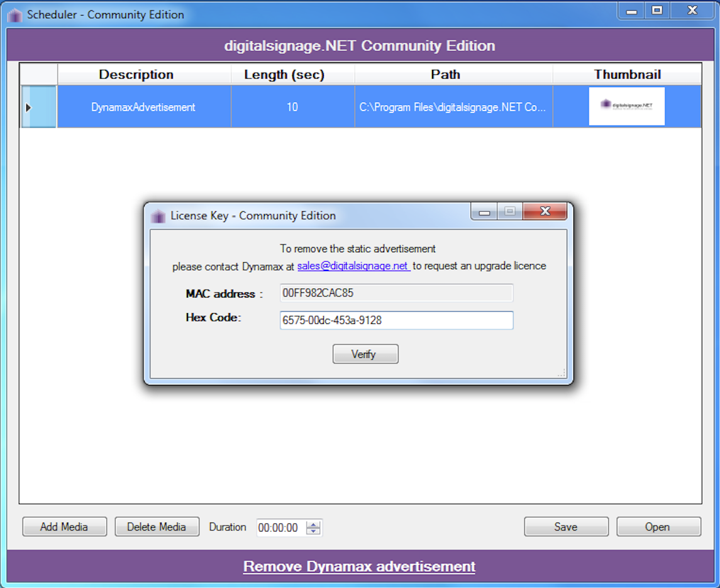Minimize the Scheduler main window
This screenshot has height=588, width=720.
click(631, 11)
